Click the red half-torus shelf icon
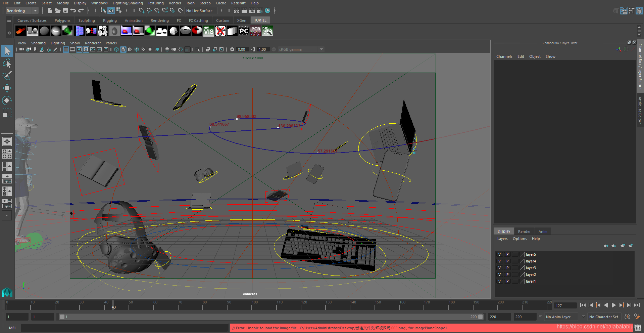 (197, 31)
